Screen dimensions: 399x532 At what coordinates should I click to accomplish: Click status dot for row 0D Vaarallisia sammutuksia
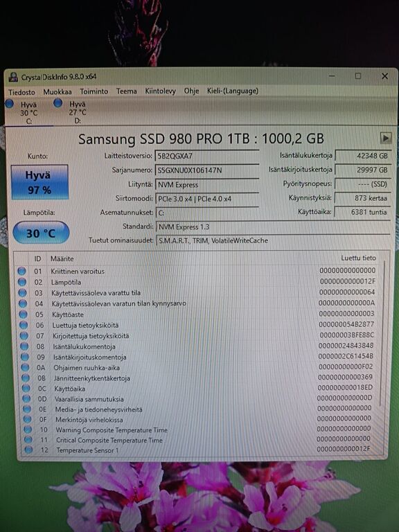(26, 399)
